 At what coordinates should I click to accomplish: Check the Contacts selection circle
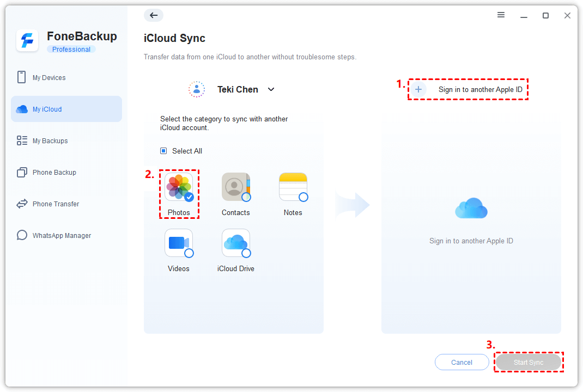[246, 197]
